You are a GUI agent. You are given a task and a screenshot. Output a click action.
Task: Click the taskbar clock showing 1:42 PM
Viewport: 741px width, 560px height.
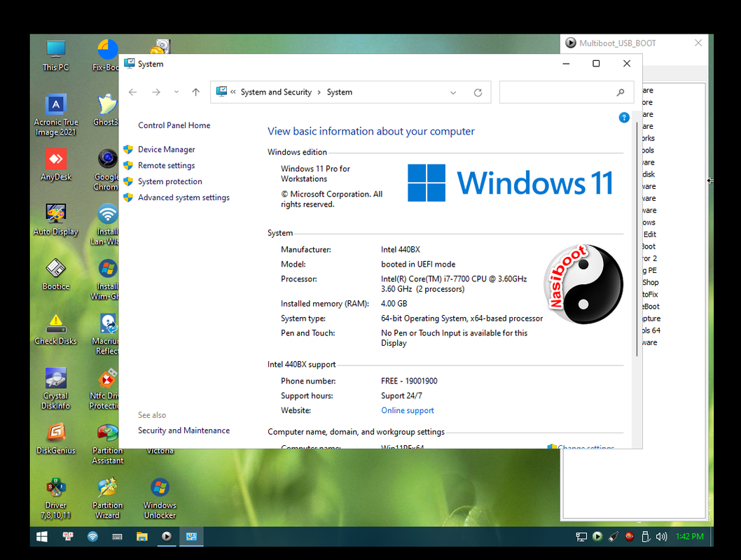coord(689,536)
